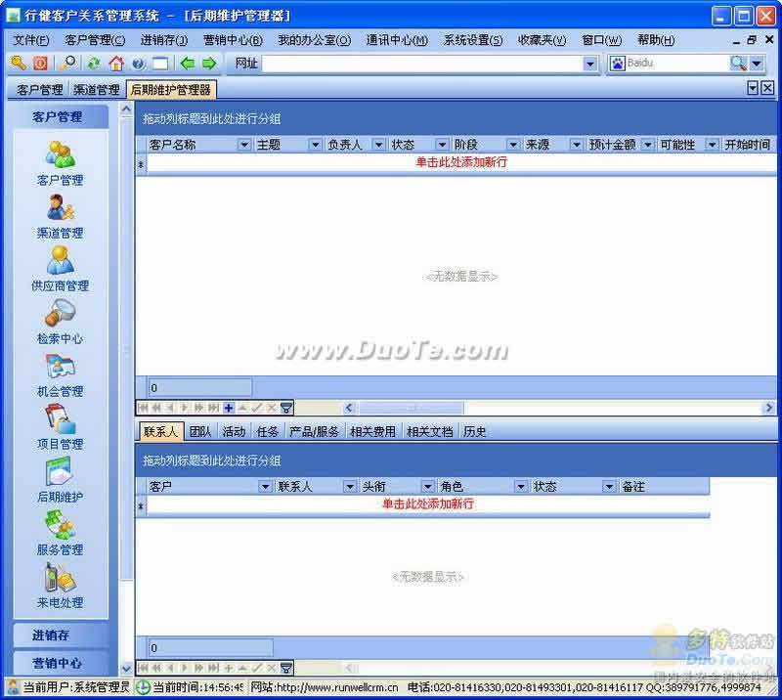Image resolution: width=782 pixels, height=700 pixels.
Task: Click the filter funnel icon in lower navigator
Action: pos(286,668)
